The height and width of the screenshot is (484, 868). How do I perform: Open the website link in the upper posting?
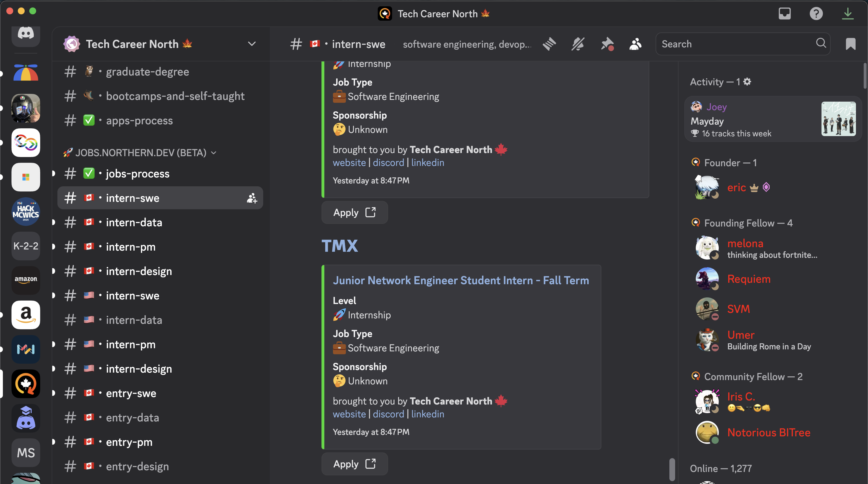(x=349, y=162)
